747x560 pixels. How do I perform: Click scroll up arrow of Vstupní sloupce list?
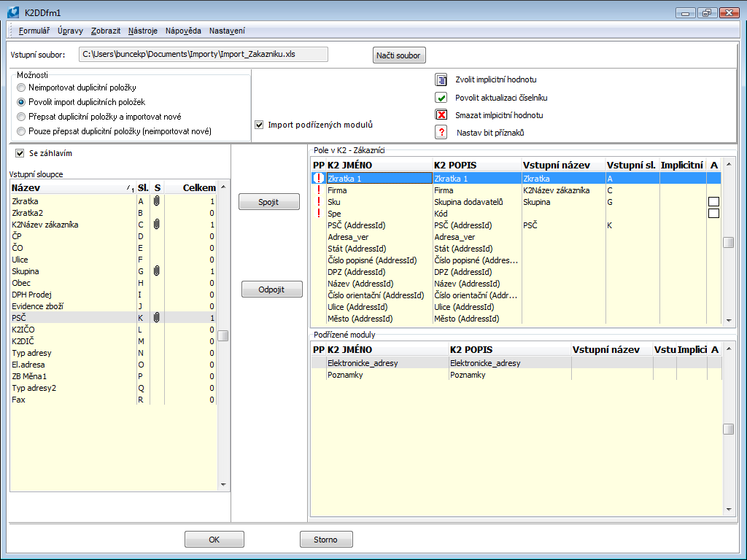pos(223,187)
